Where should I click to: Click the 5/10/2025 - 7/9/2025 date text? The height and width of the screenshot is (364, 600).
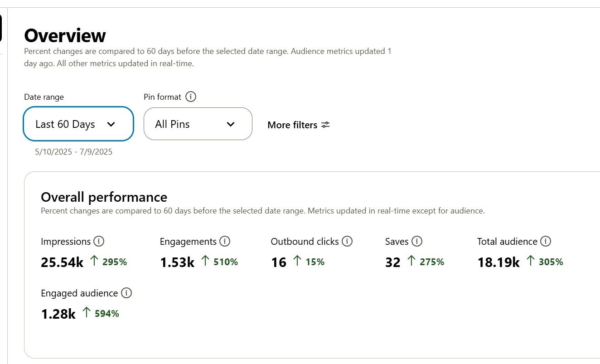(73, 151)
